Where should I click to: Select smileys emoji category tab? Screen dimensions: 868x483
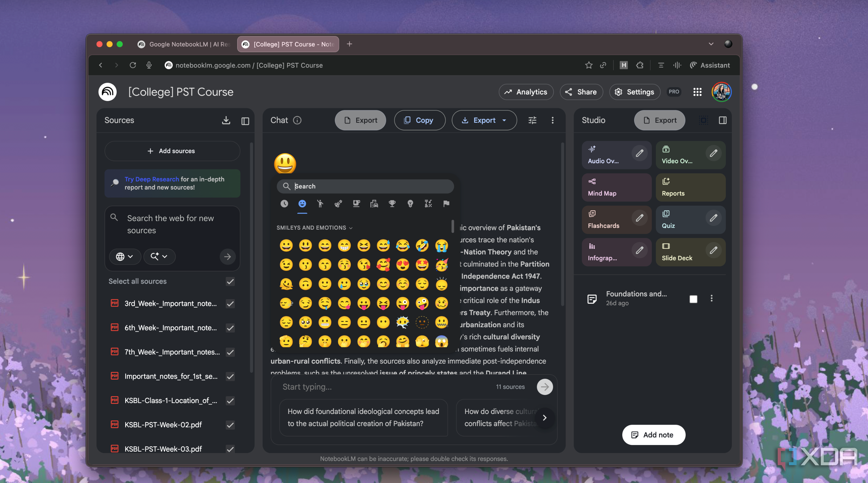coord(302,203)
